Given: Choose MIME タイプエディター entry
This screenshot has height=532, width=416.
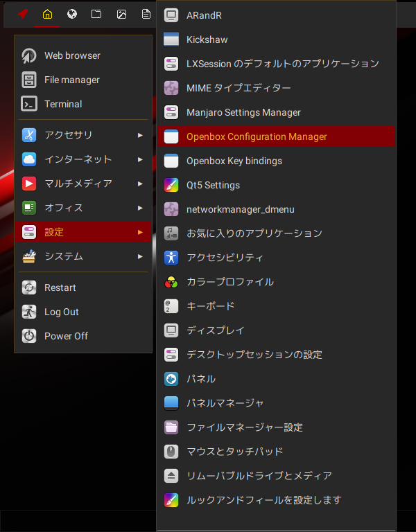Looking at the screenshot, I should [276, 88].
